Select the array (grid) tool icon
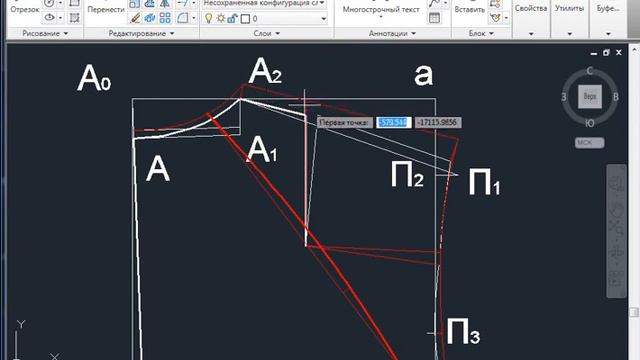The width and height of the screenshot is (640, 360). (x=165, y=18)
